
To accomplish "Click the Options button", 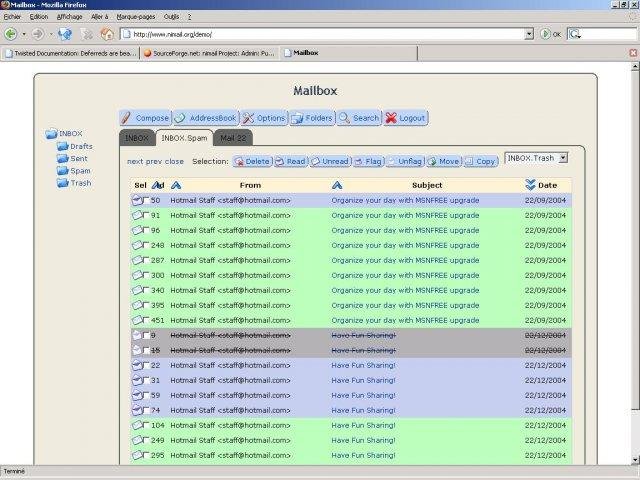I will click(x=264, y=118).
